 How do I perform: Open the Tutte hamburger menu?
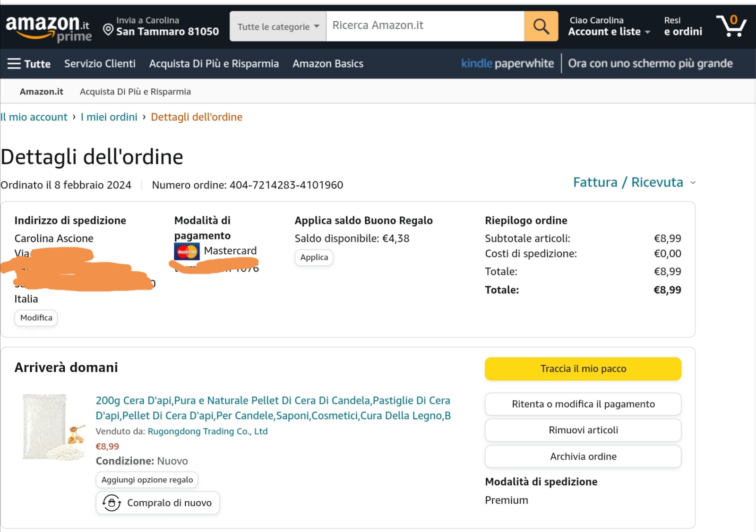pos(29,64)
